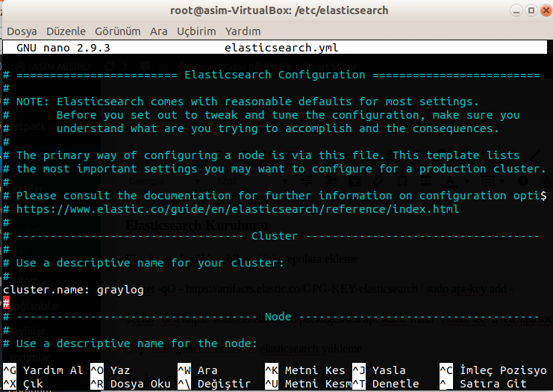Viewport: 553px width, 392px height.
Task: Click the 'Please consult the documentation' line
Action: click(275, 196)
